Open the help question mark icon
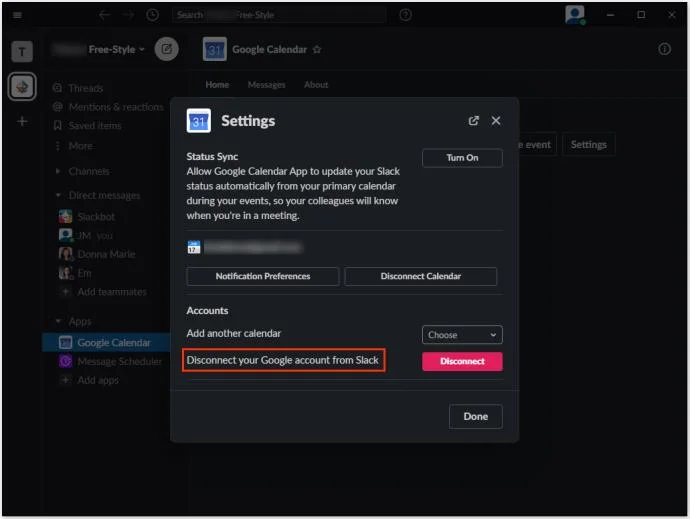 pos(405,15)
